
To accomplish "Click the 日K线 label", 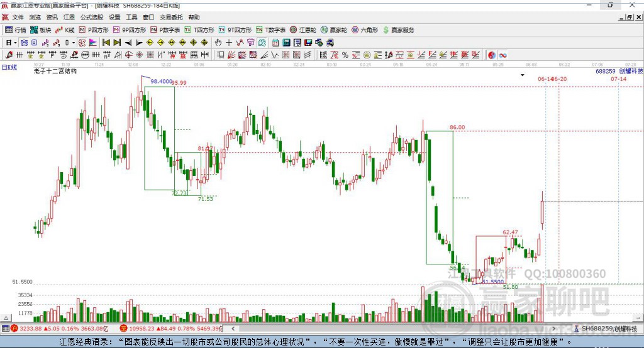I will tap(9, 67).
